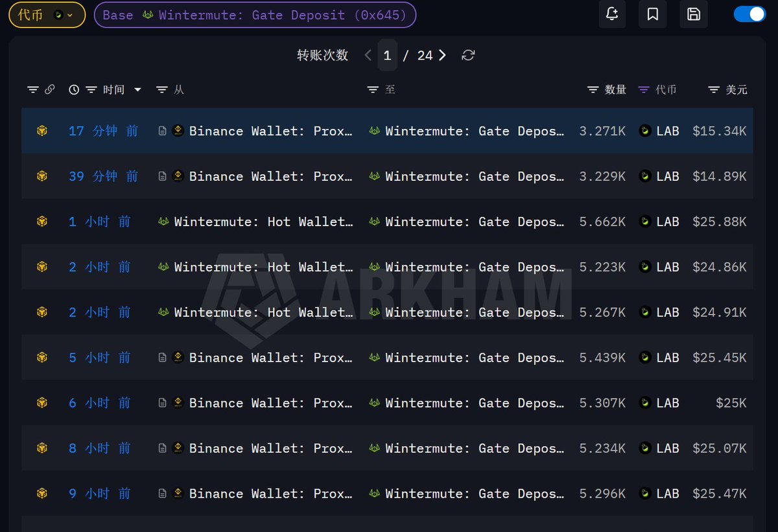Open the 1 小时 前 transaction link
778x532 pixels.
click(99, 222)
